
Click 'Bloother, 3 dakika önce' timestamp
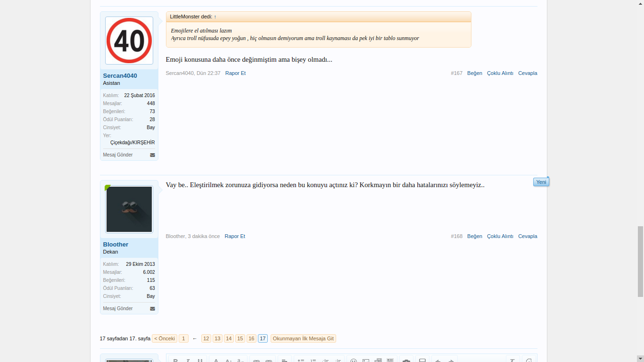point(193,236)
